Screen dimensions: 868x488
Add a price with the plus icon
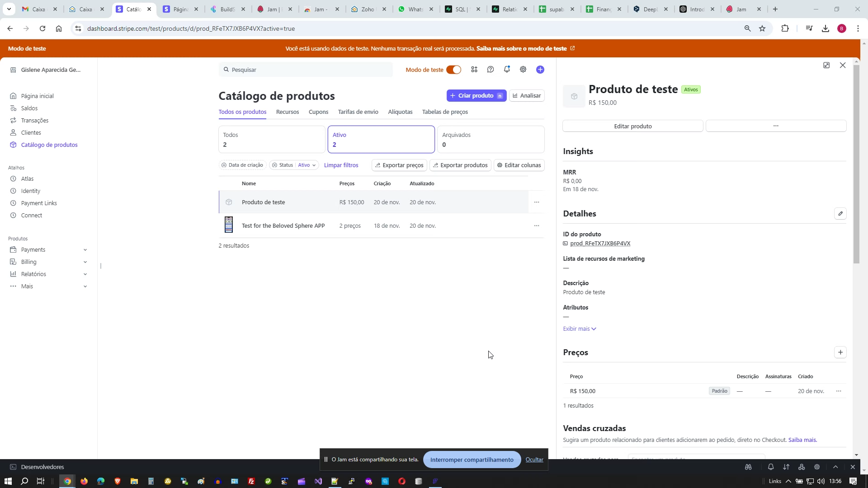pyautogui.click(x=840, y=352)
